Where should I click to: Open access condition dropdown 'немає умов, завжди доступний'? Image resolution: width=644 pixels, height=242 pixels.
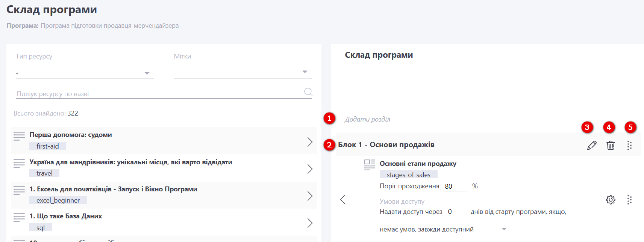445,229
